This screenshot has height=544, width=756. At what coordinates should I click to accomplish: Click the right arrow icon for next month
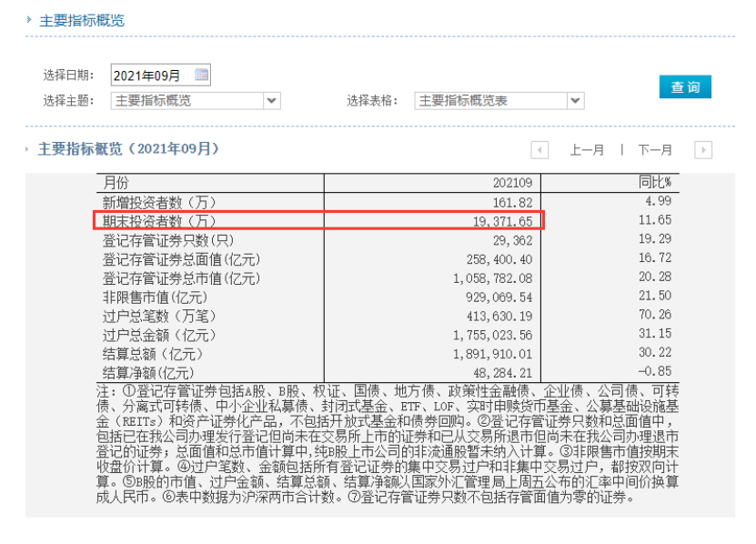(702, 150)
